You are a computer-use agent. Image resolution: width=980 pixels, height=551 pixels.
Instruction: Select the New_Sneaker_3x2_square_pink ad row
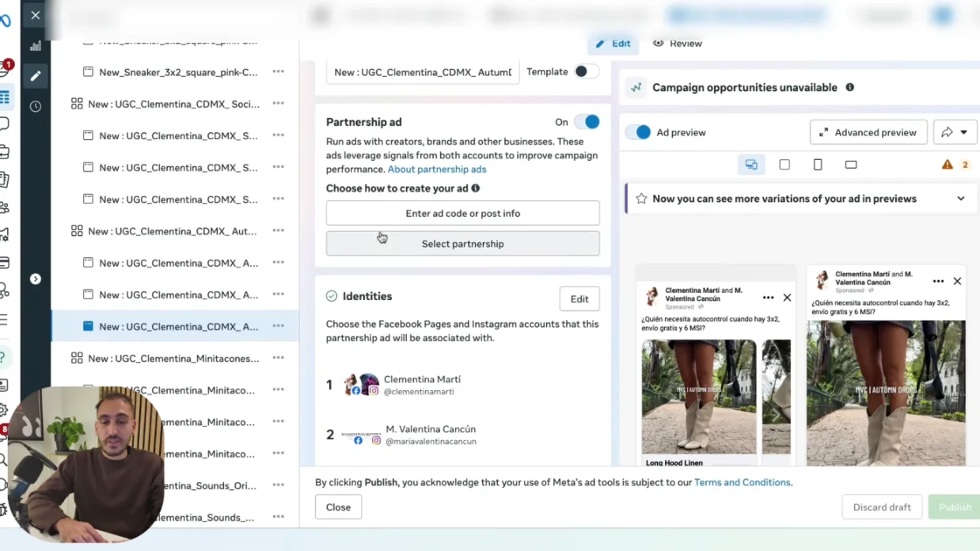pos(175,72)
